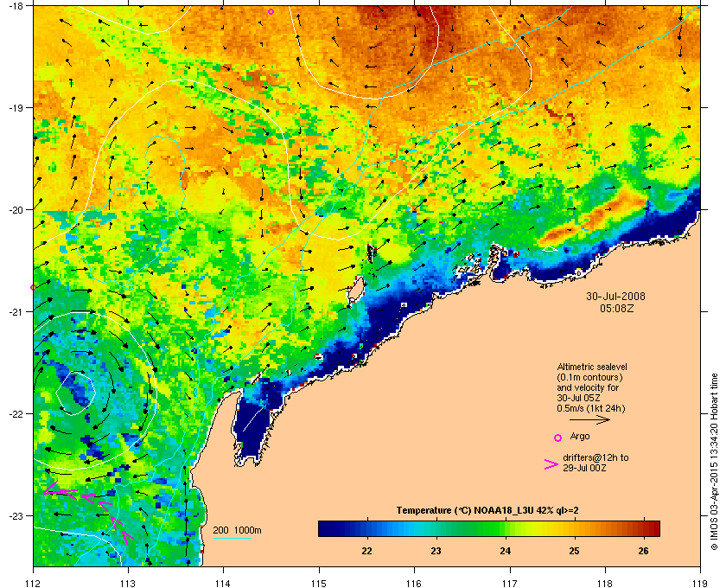The image size is (726, 588).
Task: Click the "0.5m/s (1kt 24h)" legend text
Action: pos(591,409)
